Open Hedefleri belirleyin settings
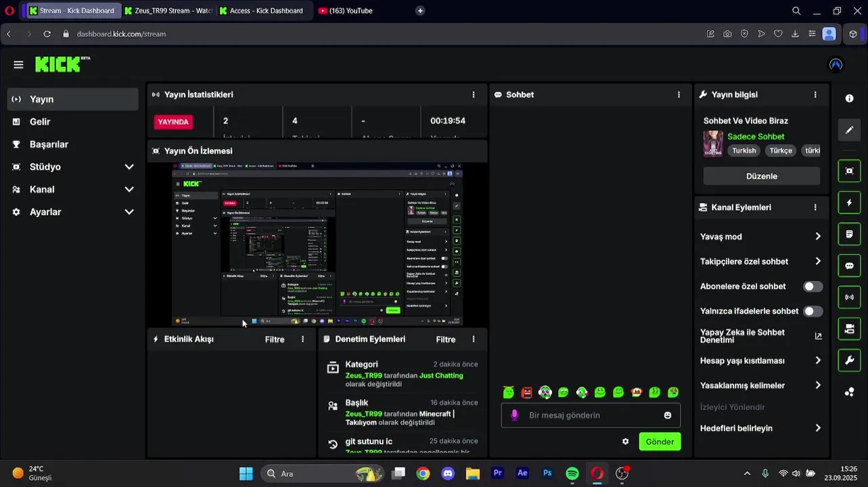The image size is (868, 487). tap(761, 428)
